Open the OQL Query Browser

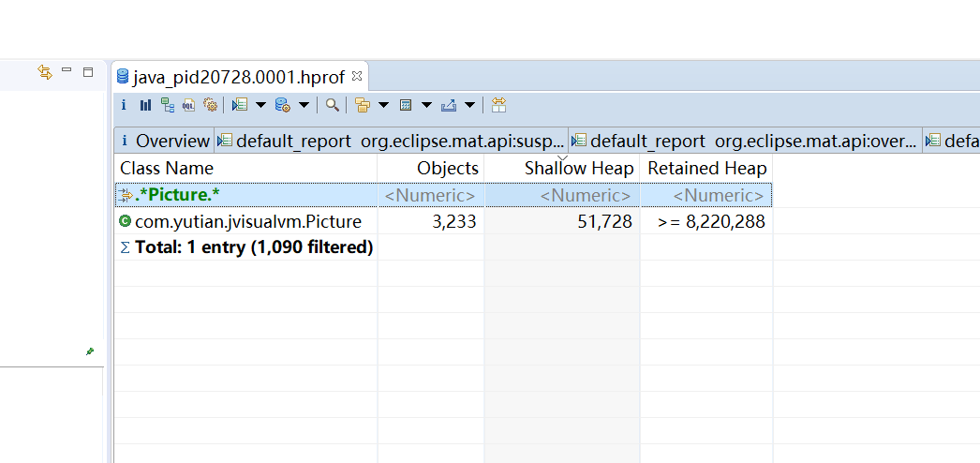pos(188,105)
